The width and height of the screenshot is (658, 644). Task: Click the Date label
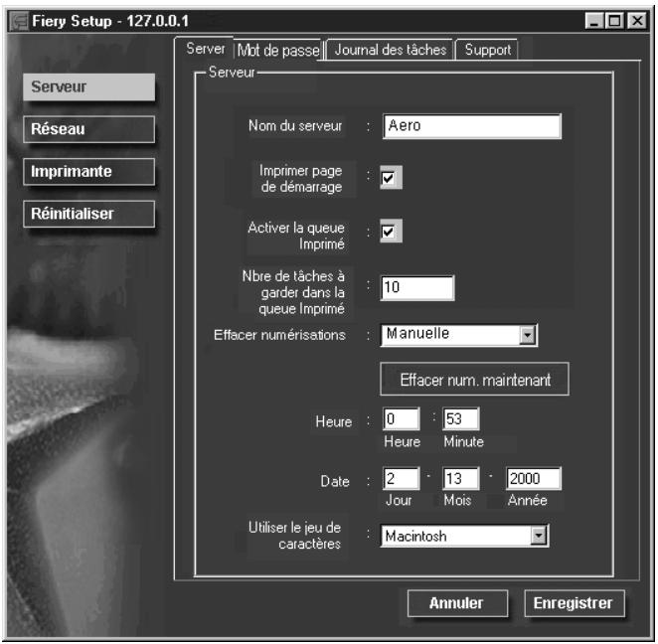[x=334, y=481]
